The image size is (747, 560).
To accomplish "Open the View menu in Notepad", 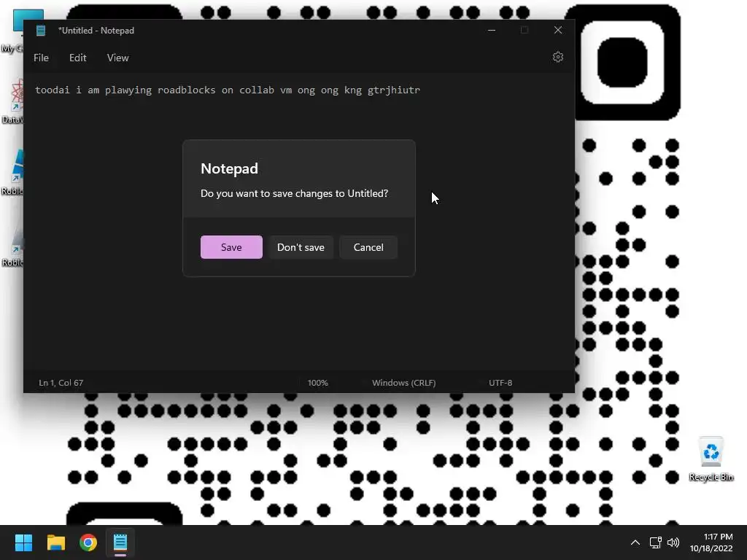I will [117, 58].
